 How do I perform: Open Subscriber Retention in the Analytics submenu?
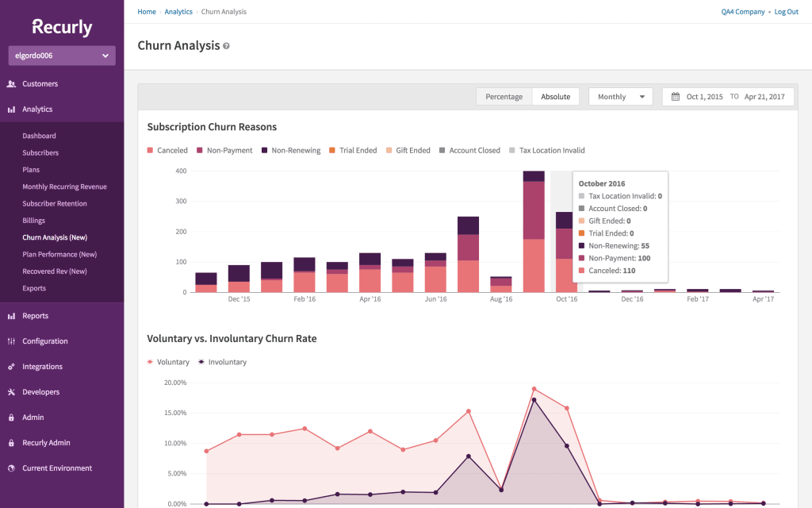tap(55, 204)
